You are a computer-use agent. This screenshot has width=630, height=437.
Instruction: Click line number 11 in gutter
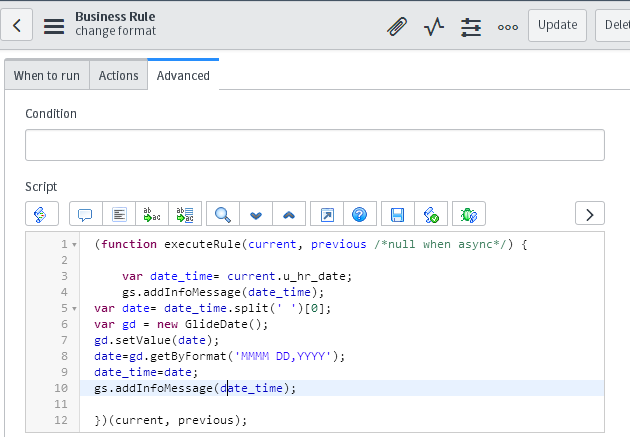coord(61,404)
